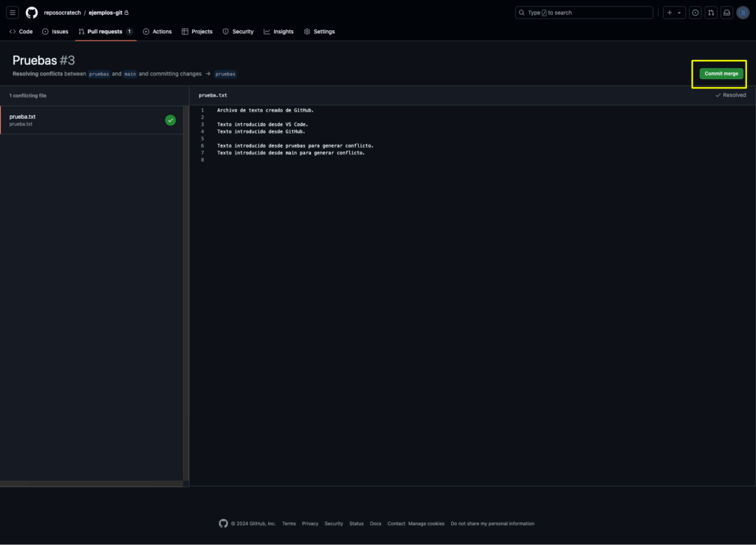Screen dimensions: 756x545
Task: Focus the Type / to search field
Action: tap(584, 13)
